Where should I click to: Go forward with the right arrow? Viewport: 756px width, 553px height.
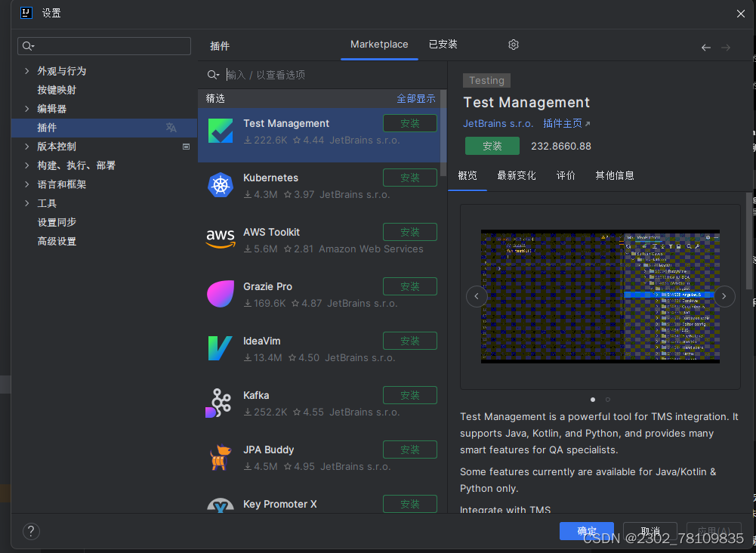(x=726, y=48)
